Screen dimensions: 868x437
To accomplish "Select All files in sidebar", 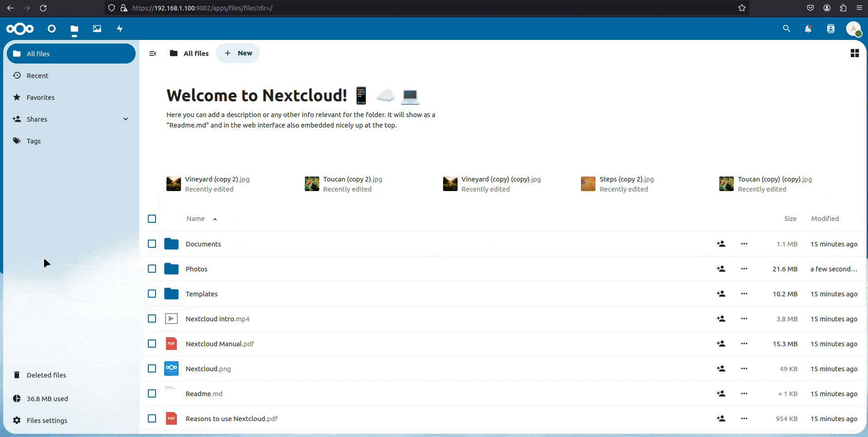I will [x=71, y=54].
